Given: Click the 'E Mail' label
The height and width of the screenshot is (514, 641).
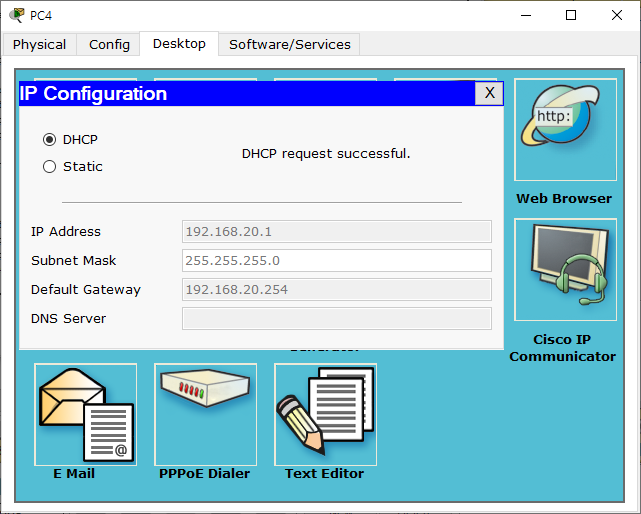Looking at the screenshot, I should tap(74, 473).
